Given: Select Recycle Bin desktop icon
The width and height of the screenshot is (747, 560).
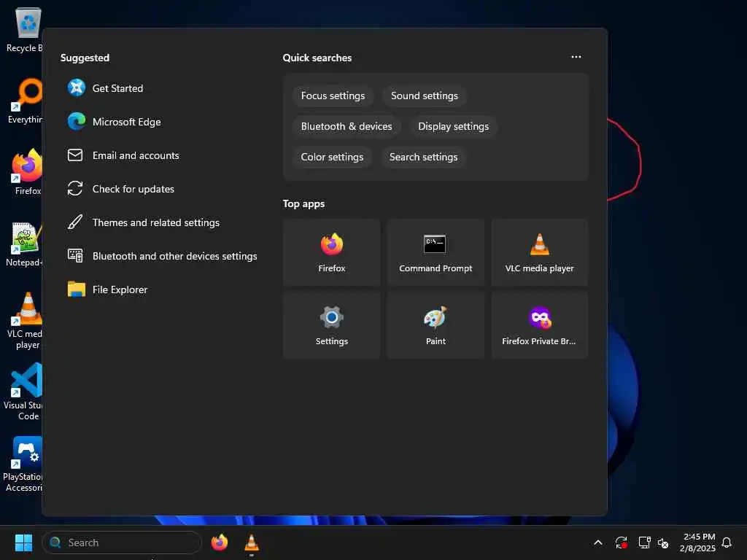Looking at the screenshot, I should (x=25, y=29).
